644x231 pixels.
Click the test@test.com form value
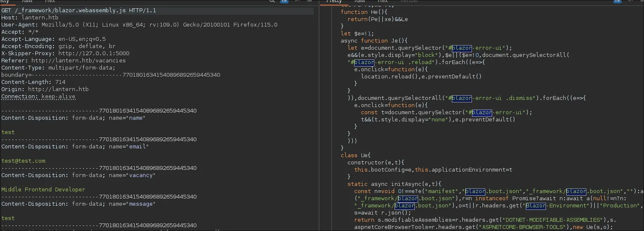pyautogui.click(x=23, y=161)
